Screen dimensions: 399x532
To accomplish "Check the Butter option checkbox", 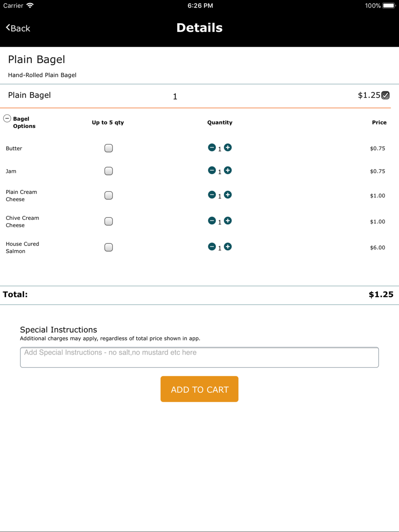I will click(x=109, y=148).
